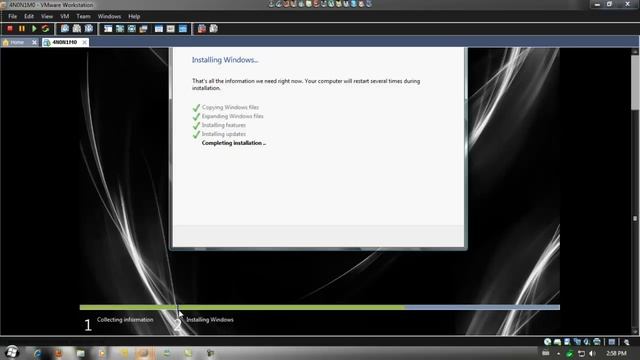Open the VM menu
This screenshot has width=640, height=360.
(64, 16)
